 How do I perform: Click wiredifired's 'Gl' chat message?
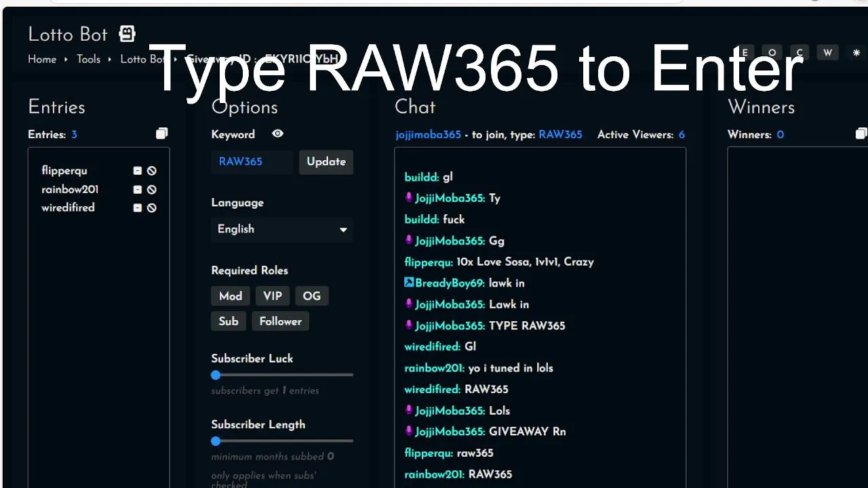pos(471,347)
